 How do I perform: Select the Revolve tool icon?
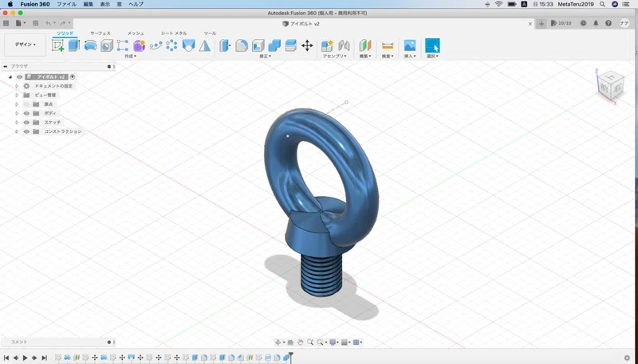point(90,45)
